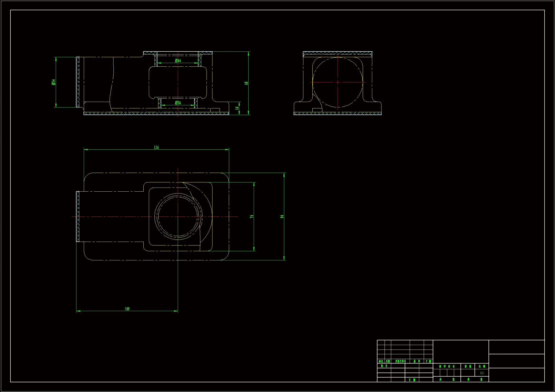Screen dimensions: 555x392
Task: Select the Ø36 dimension label
Action: [x=178, y=103]
